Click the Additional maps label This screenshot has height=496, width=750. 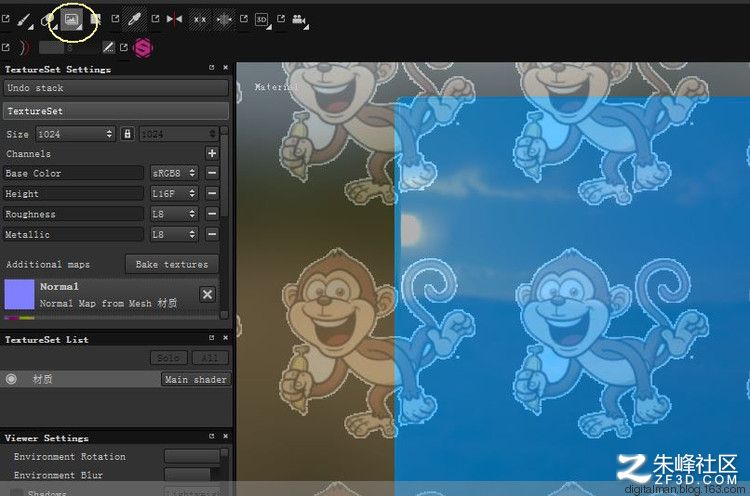[x=48, y=265]
